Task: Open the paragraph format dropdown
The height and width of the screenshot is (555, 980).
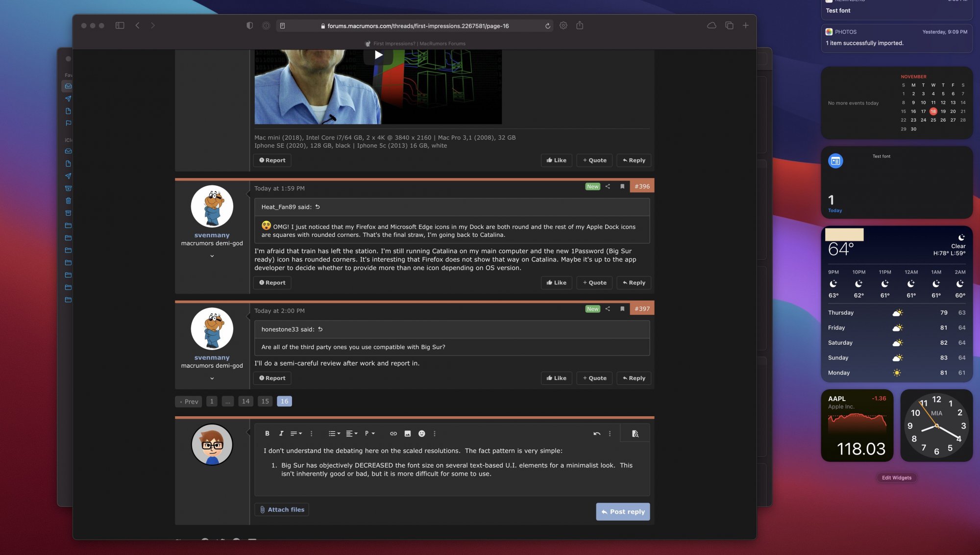Action: pyautogui.click(x=369, y=433)
